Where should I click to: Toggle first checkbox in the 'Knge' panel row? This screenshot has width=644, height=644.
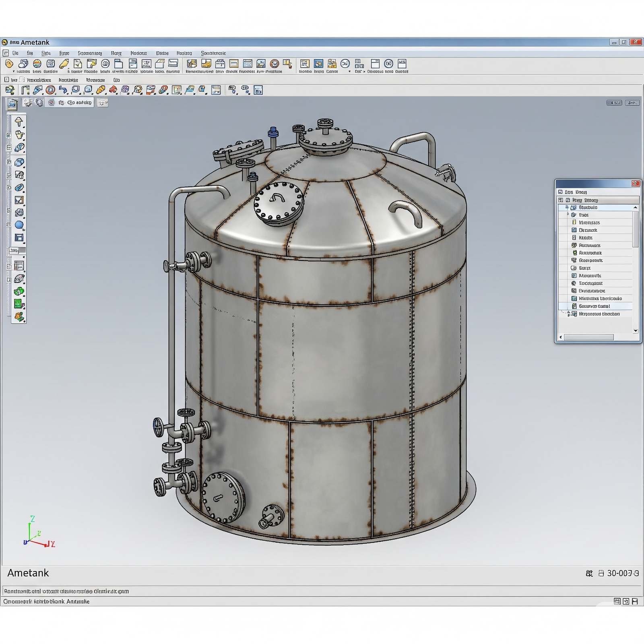coord(561,200)
